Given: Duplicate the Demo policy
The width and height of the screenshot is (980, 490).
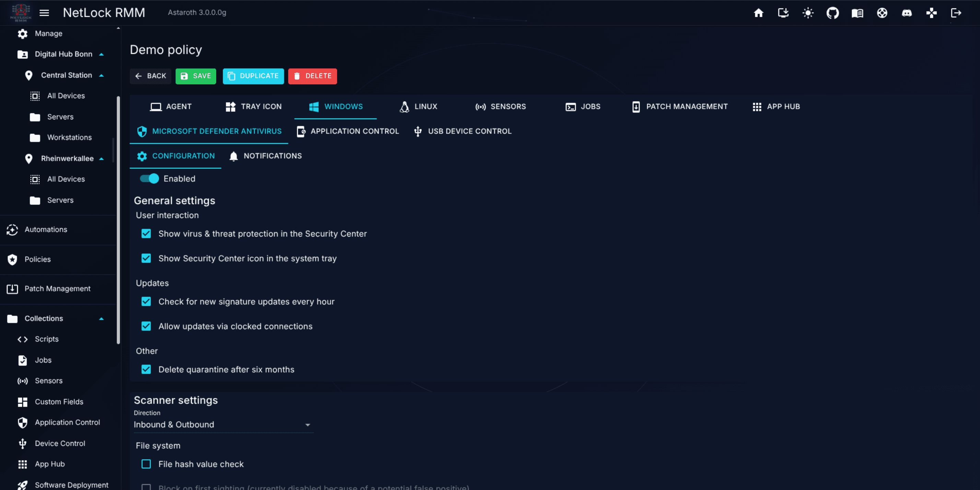Looking at the screenshot, I should click(253, 76).
